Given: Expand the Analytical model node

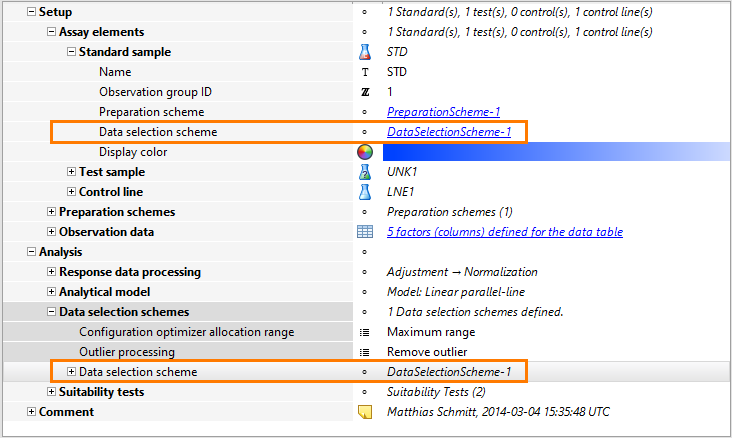Looking at the screenshot, I should pyautogui.click(x=51, y=292).
